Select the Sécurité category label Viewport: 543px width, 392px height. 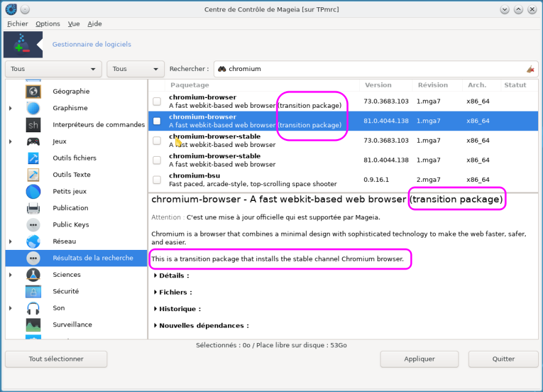(66, 292)
